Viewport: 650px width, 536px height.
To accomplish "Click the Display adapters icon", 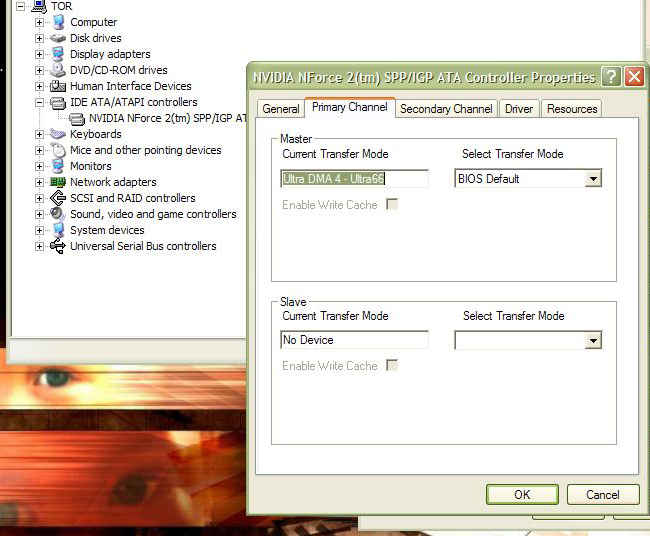I will [x=58, y=54].
